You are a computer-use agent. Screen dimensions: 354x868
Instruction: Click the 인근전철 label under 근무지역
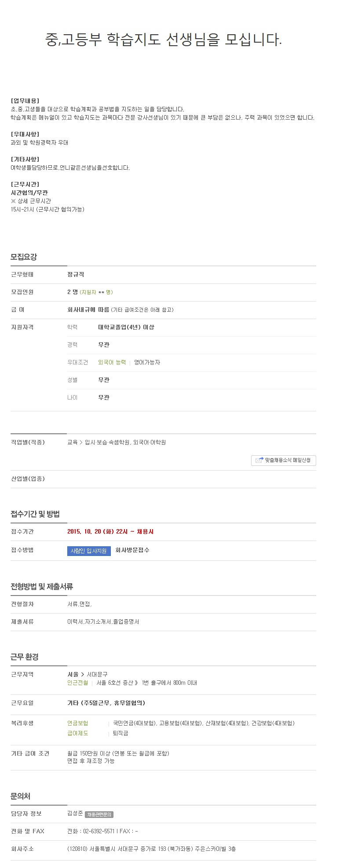point(77,683)
